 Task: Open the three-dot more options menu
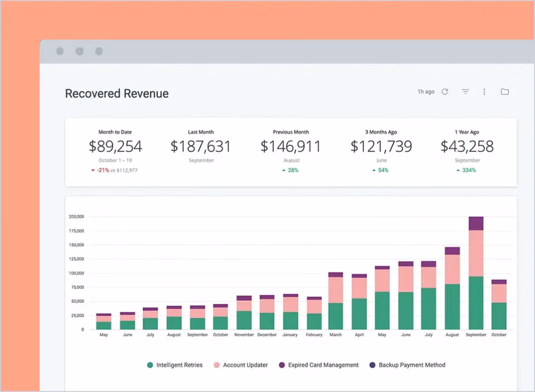click(x=484, y=92)
